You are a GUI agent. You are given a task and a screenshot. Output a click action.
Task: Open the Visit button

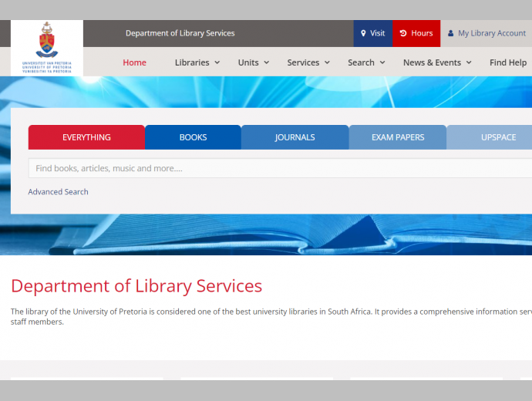[x=373, y=33]
